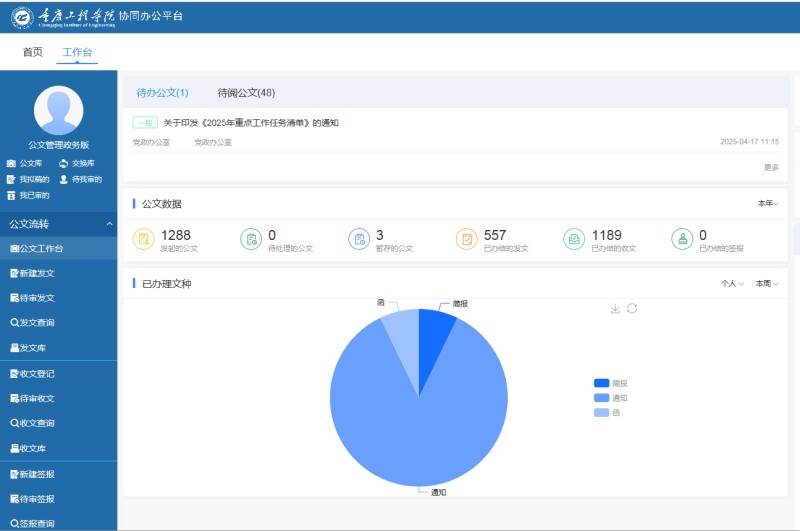Toggle 通知 series in chart legend
The height and width of the screenshot is (531, 800).
tap(610, 398)
